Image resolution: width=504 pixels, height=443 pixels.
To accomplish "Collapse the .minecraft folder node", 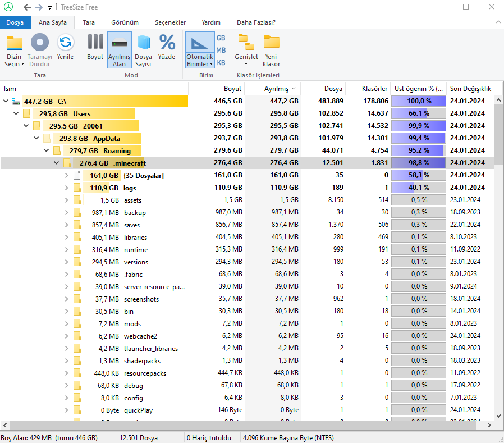I will click(57, 163).
